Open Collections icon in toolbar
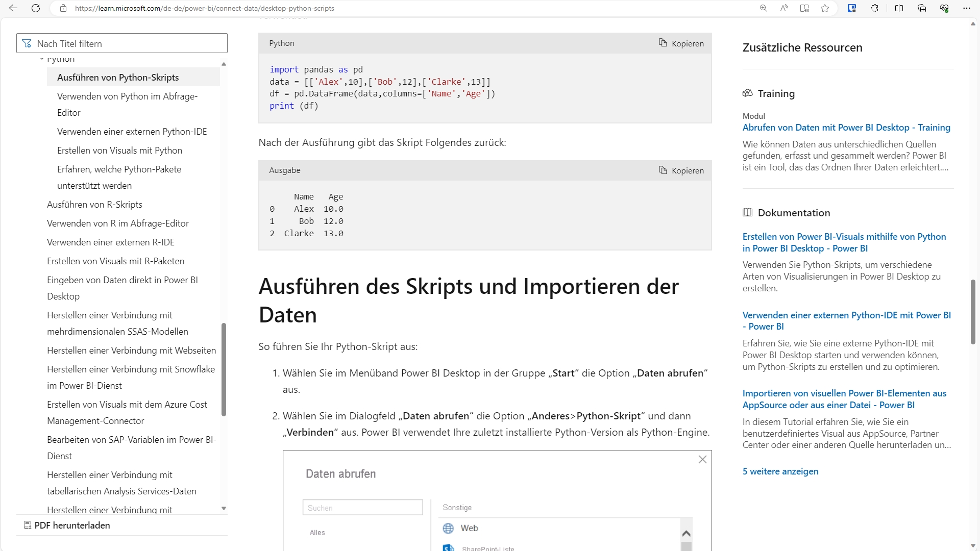980x551 pixels. [922, 8]
